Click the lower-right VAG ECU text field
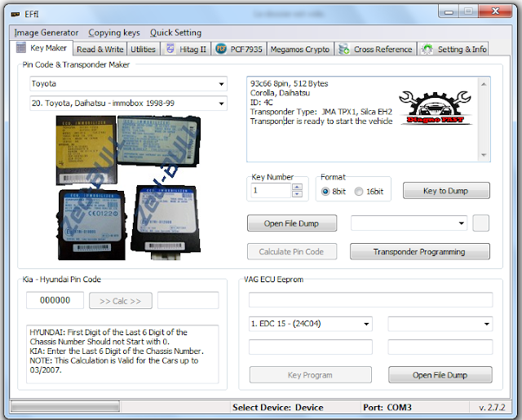This screenshot has height=420, width=522. 440,347
